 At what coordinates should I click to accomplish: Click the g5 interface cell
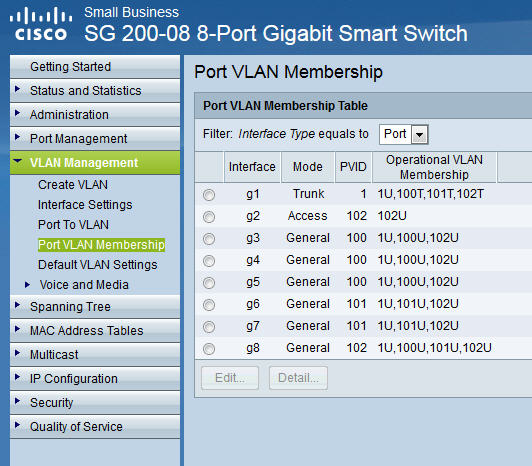tap(253, 282)
